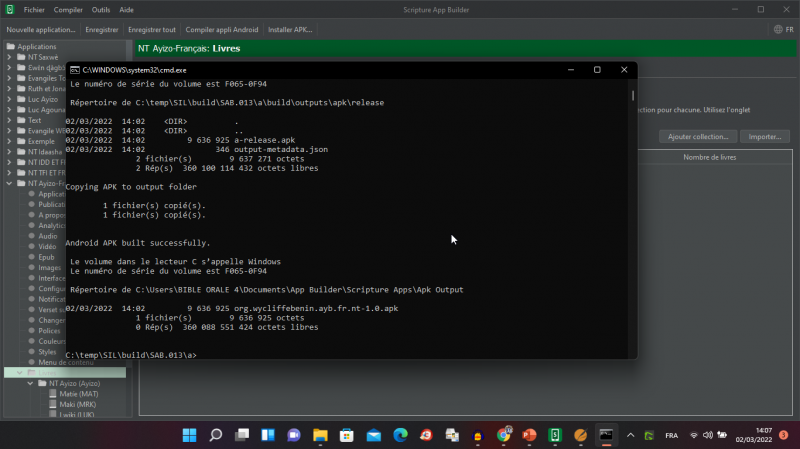Expand the NT Saxwè project node

coord(9,58)
